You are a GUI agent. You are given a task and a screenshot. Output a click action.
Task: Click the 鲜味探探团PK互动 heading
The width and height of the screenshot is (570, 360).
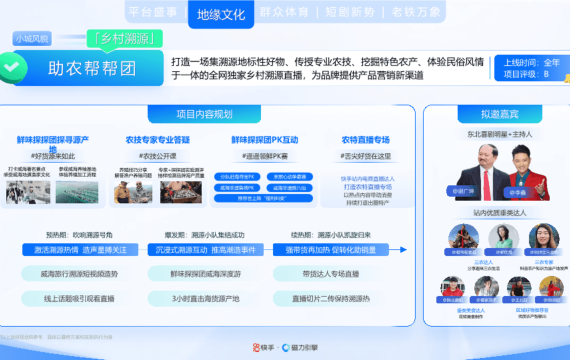[x=265, y=140]
